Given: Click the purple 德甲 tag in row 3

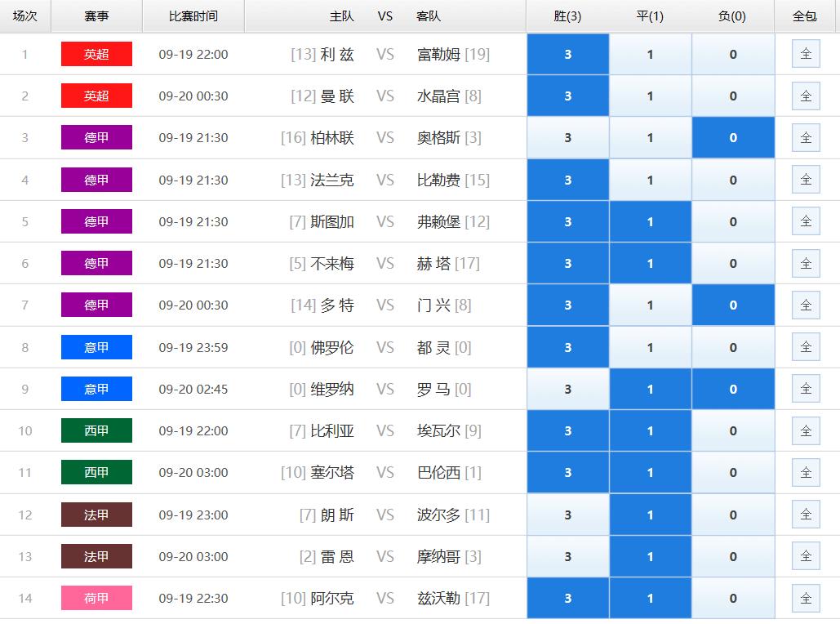Looking at the screenshot, I should click(x=96, y=138).
